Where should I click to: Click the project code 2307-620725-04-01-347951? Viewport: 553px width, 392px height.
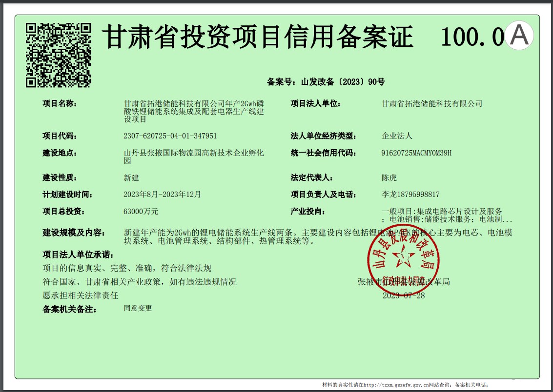(x=170, y=136)
